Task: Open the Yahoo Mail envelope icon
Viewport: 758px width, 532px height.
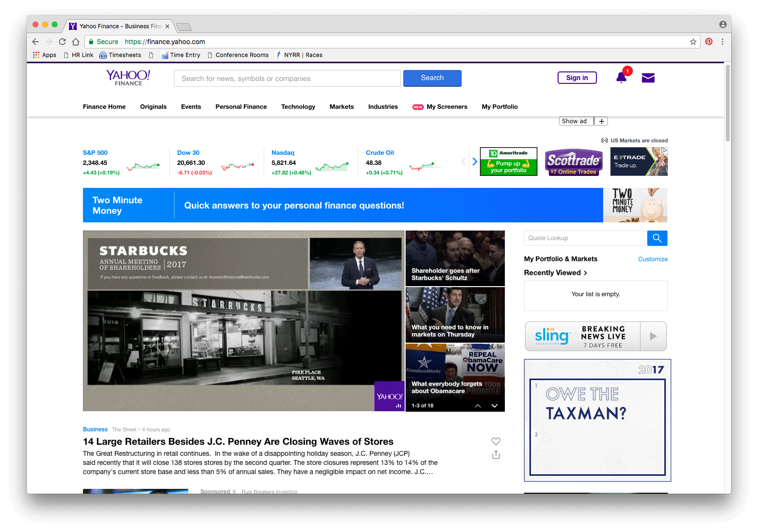Action: pos(648,78)
